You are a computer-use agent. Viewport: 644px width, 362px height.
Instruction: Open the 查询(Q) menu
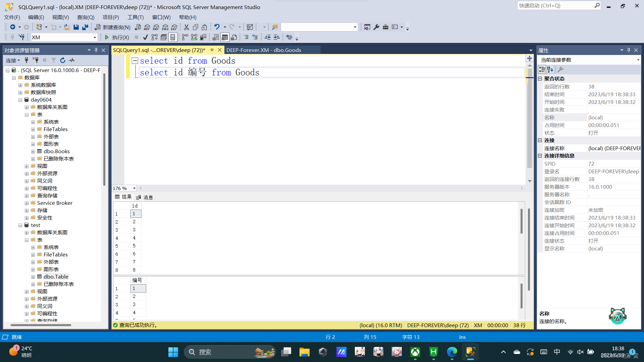[x=86, y=17]
